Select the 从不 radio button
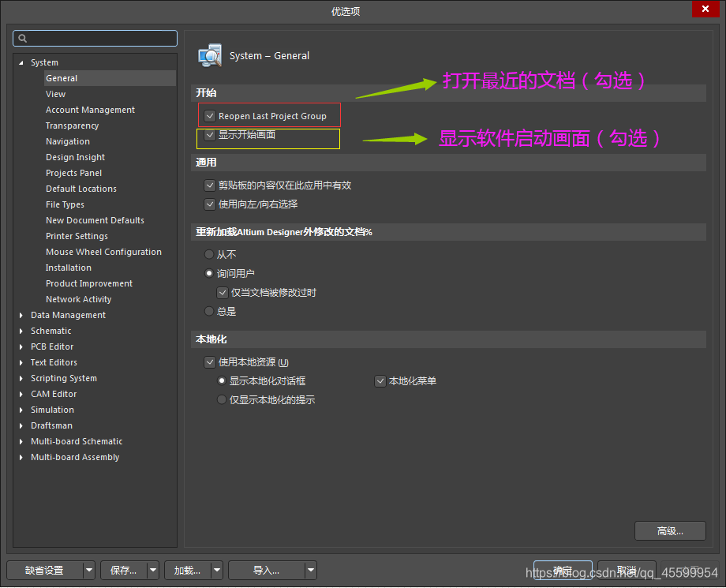 pyautogui.click(x=209, y=254)
